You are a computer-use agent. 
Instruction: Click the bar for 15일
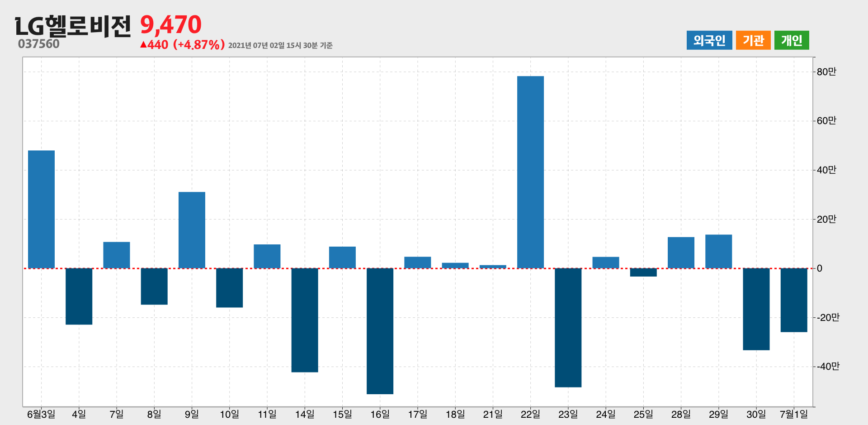342,258
